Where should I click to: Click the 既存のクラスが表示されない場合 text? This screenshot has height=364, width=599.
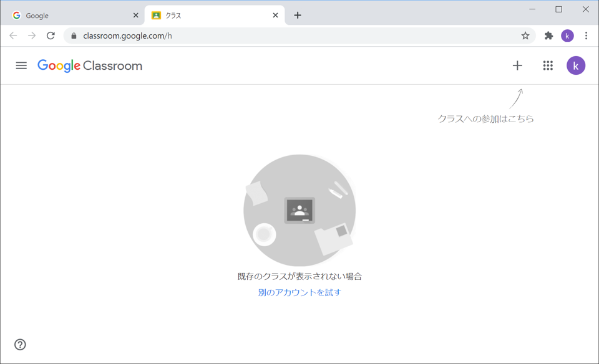pos(299,276)
